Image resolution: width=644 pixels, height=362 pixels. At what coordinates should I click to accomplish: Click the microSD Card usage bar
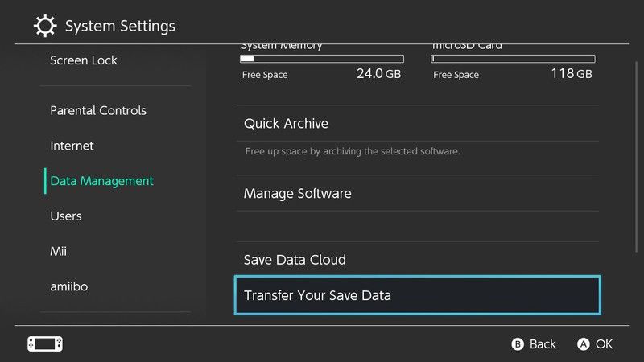513,59
